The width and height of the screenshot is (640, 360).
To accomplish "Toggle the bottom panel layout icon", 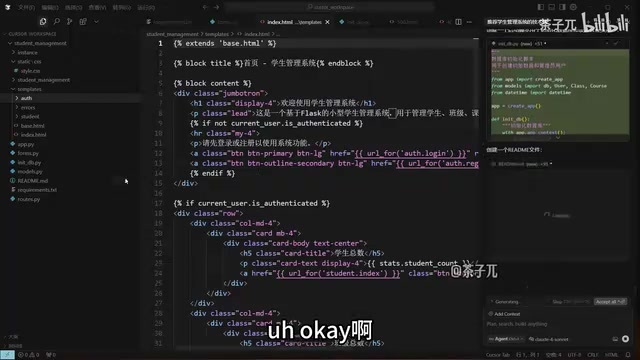I will click(551, 7).
